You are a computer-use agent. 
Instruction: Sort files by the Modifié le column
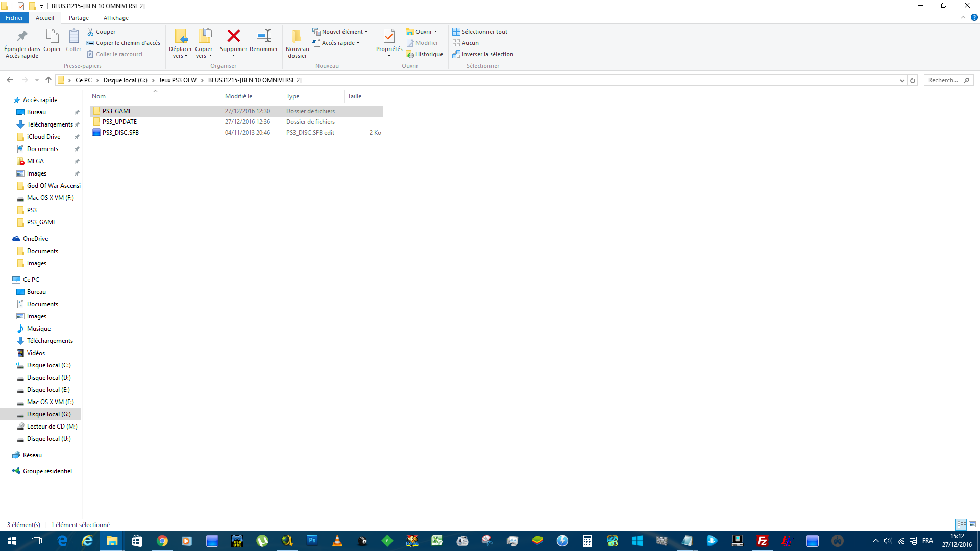[x=252, y=96]
